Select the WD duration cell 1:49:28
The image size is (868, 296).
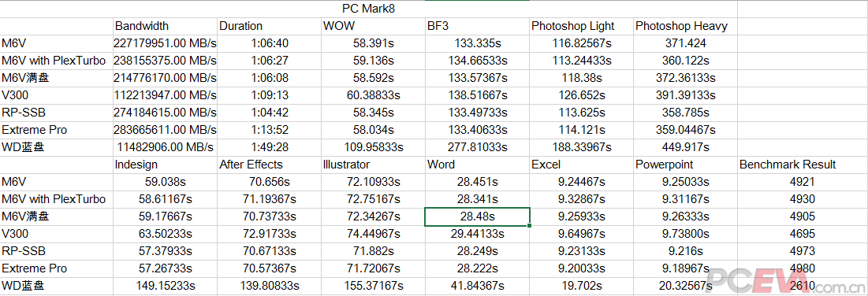click(269, 147)
